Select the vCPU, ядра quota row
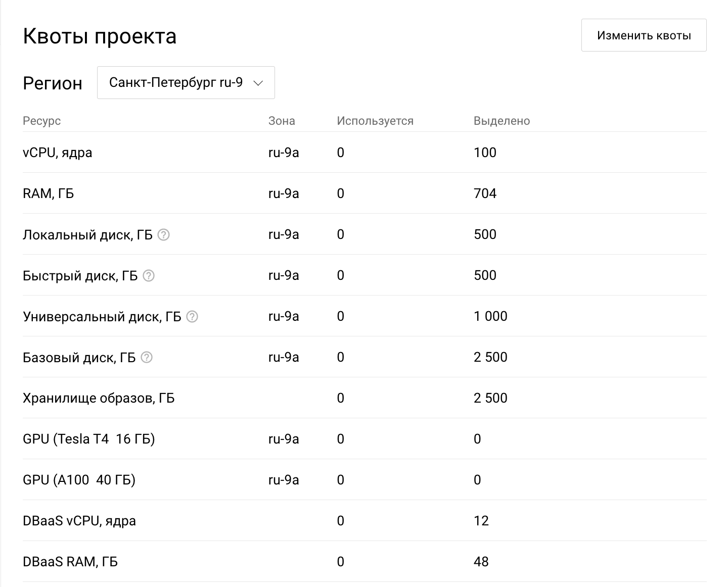 [57, 153]
